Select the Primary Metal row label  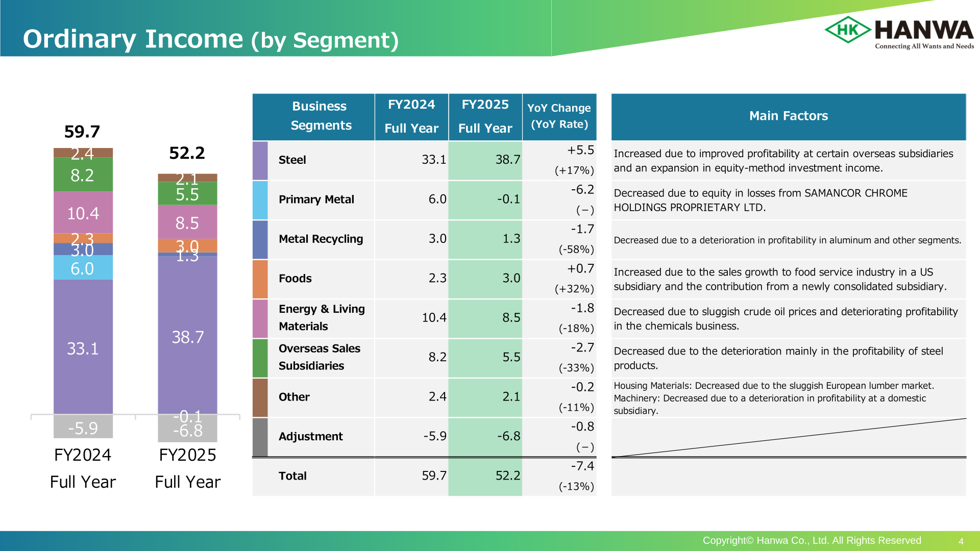[316, 199]
